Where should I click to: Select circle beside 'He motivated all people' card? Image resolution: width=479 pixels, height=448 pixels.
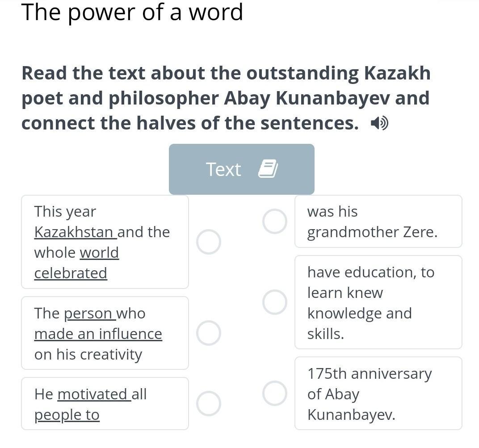pos(209,404)
